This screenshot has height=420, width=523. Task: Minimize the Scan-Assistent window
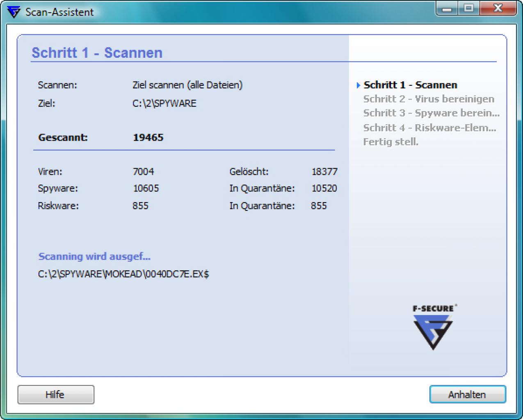pos(447,9)
